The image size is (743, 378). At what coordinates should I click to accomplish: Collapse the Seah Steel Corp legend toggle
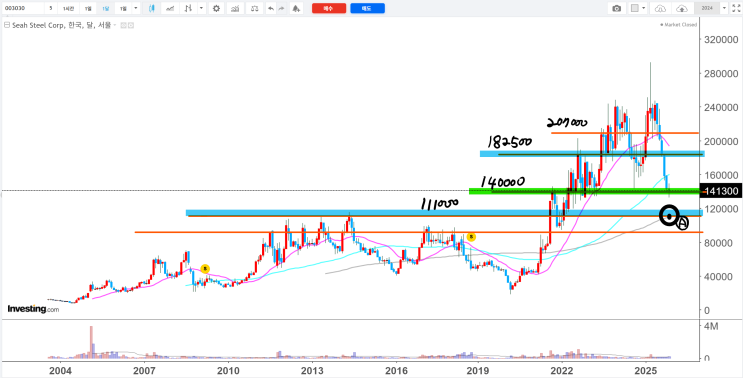7,25
